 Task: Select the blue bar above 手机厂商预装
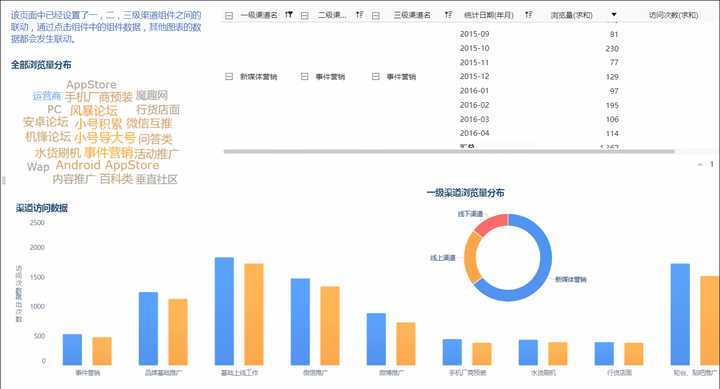(452, 352)
